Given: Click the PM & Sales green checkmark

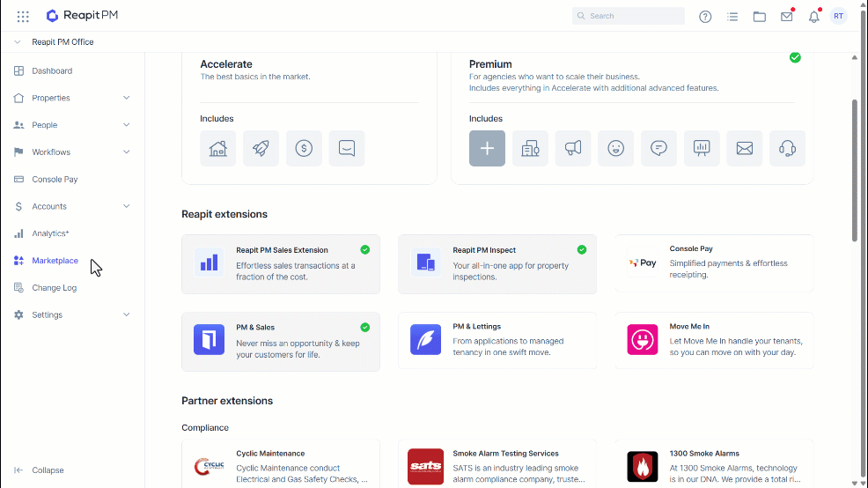Looking at the screenshot, I should [x=364, y=328].
